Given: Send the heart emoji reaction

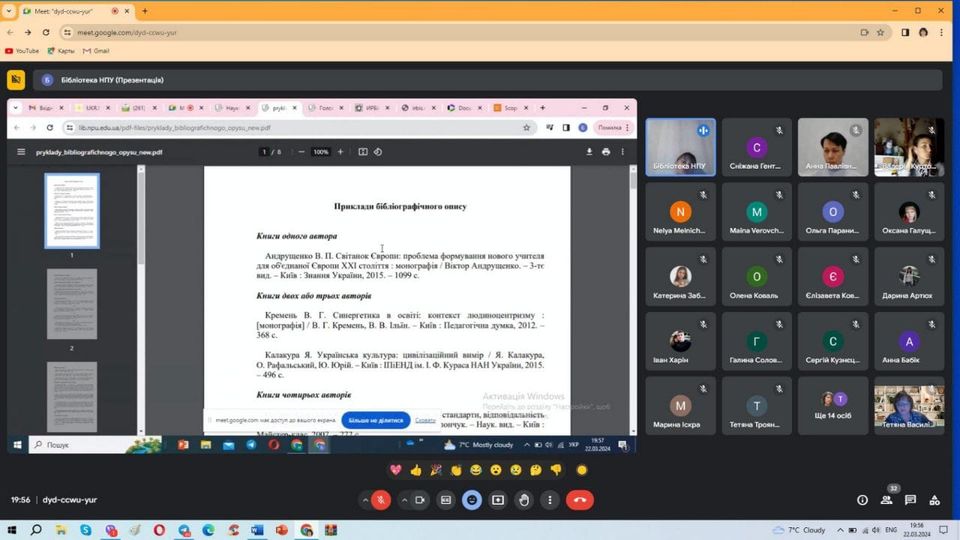Looking at the screenshot, I should [396, 470].
